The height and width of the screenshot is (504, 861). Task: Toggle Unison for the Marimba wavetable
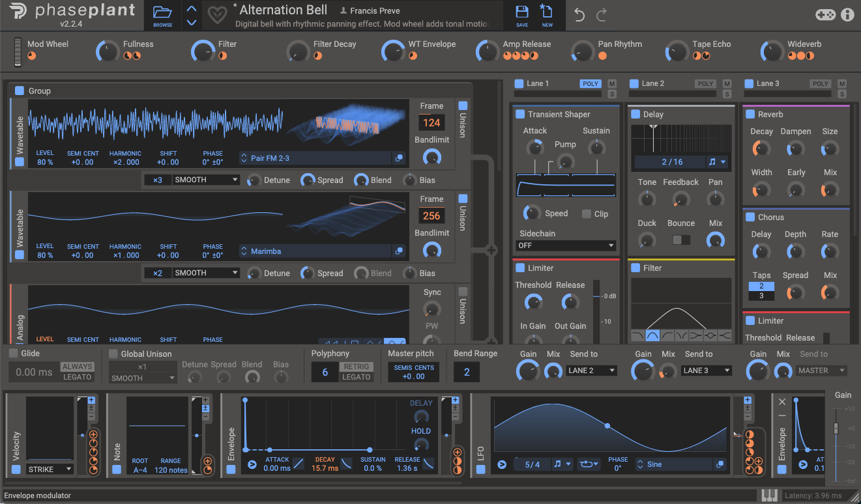pyautogui.click(x=463, y=199)
